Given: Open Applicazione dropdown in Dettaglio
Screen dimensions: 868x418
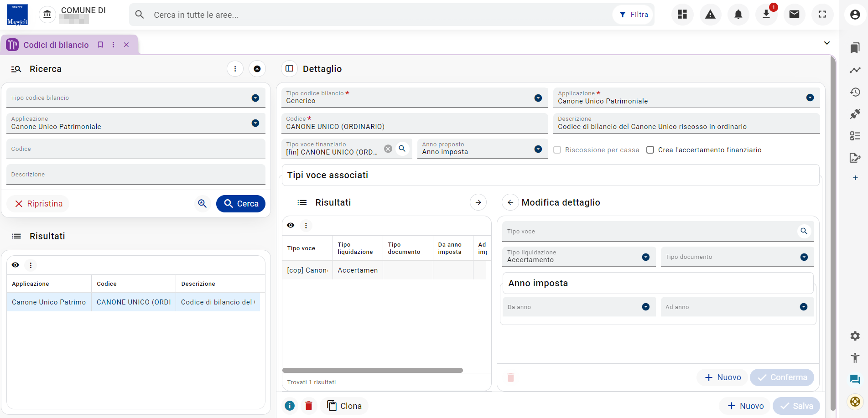Looking at the screenshot, I should click(x=810, y=98).
